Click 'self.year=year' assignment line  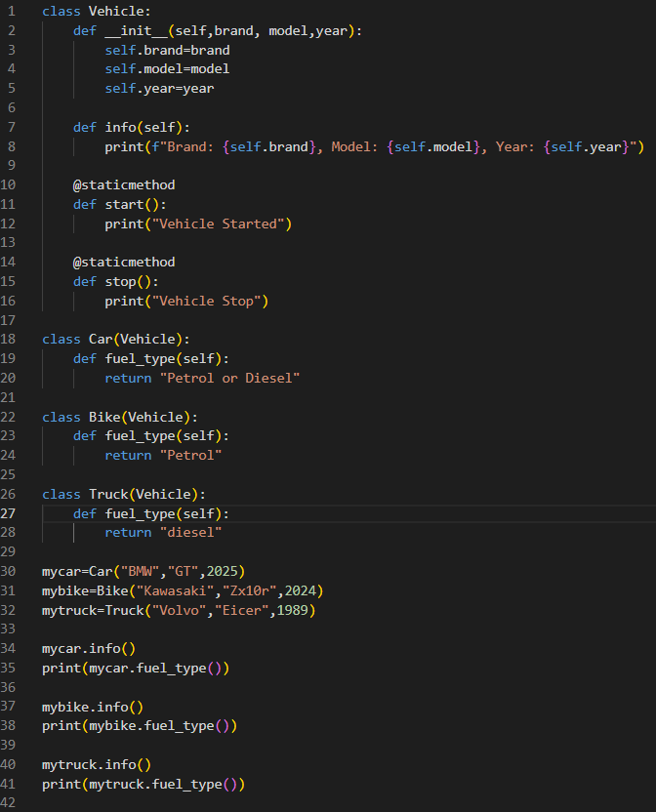[x=159, y=89]
